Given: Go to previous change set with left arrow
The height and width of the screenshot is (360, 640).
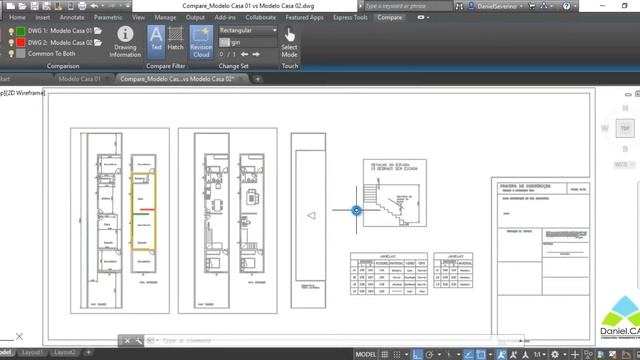Looking at the screenshot, I should (244, 54).
